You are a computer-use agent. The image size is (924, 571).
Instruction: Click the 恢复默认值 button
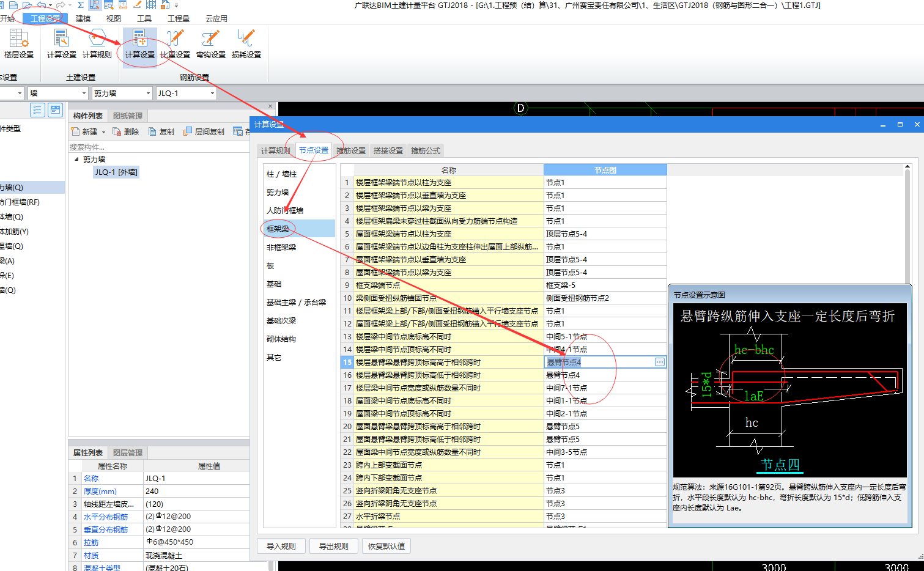coord(386,546)
